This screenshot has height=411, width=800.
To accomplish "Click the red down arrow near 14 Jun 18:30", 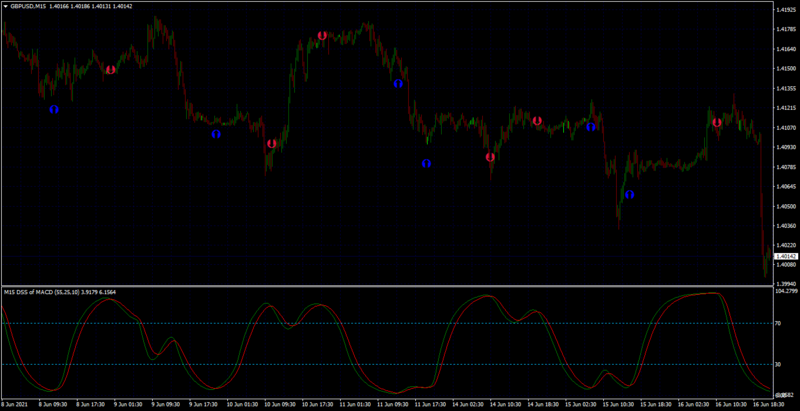I will 537,121.
